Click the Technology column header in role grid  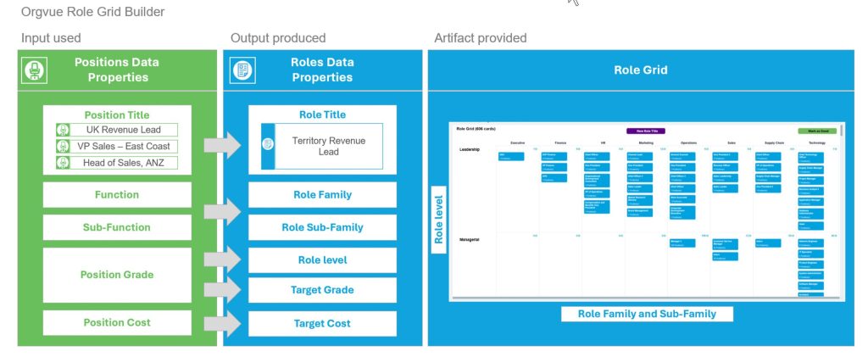click(817, 142)
